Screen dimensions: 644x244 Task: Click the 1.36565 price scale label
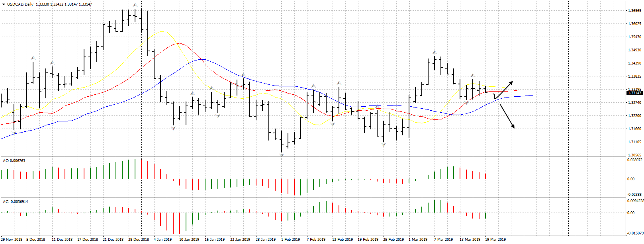coord(634,11)
